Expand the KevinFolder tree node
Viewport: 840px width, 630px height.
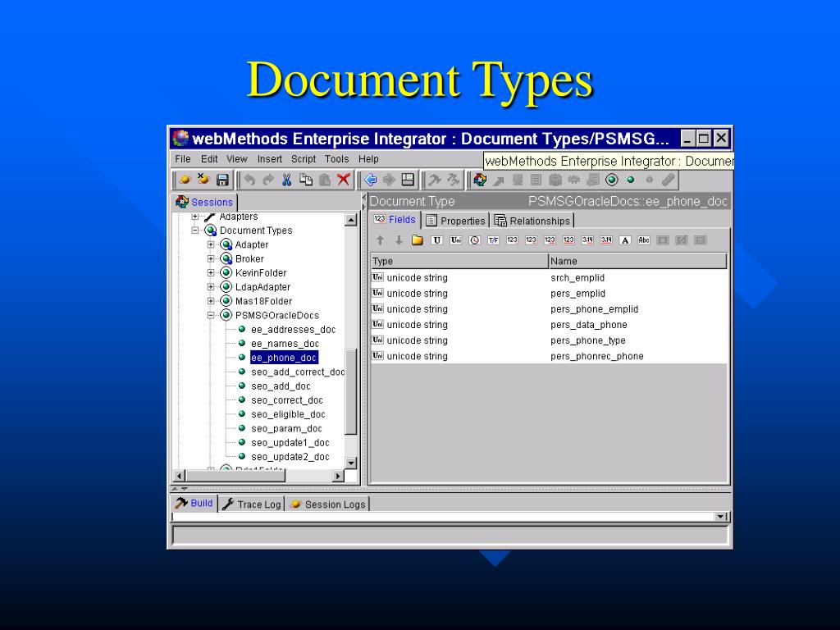tap(211, 272)
